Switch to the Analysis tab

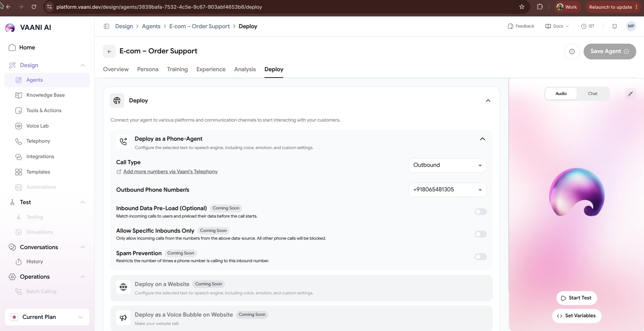click(x=245, y=69)
